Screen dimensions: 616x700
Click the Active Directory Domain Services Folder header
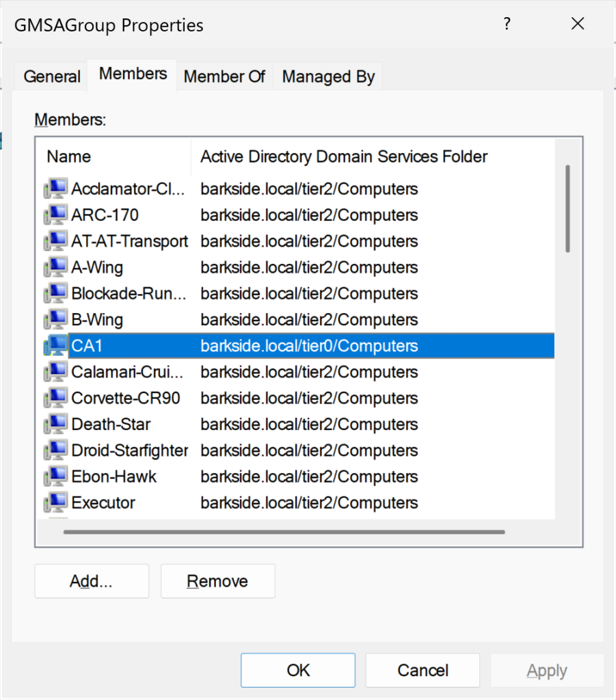coord(344,157)
